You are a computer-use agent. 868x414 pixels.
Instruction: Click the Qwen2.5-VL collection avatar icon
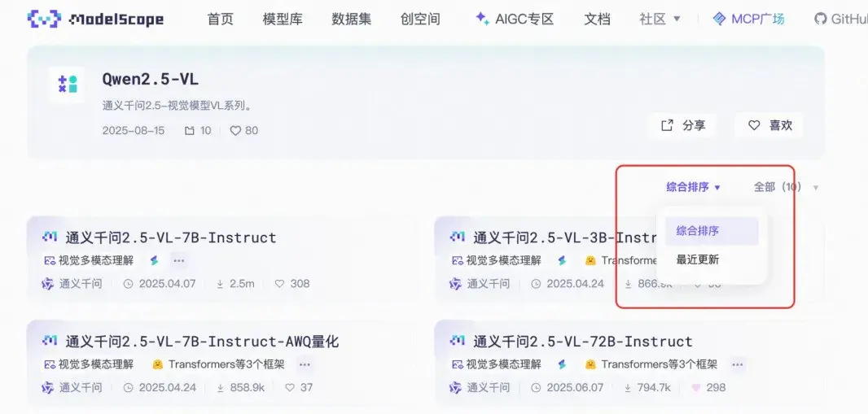67,85
